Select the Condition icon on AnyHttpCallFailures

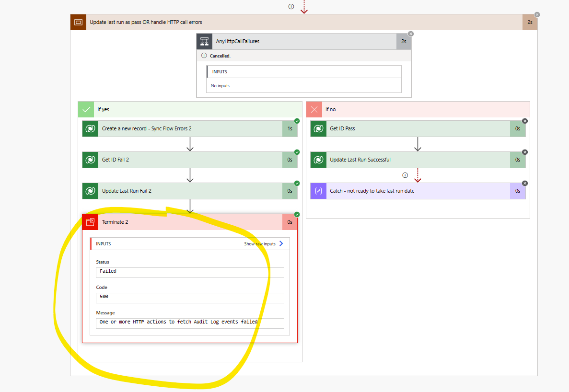tap(204, 41)
